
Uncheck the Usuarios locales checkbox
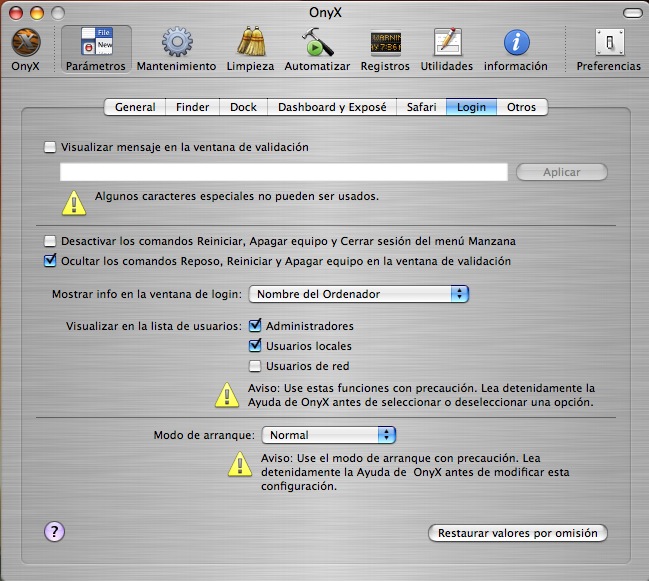click(x=255, y=346)
